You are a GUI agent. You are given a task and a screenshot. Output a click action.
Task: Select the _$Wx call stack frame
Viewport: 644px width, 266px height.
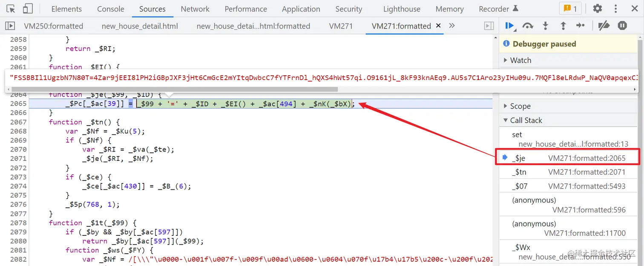[x=569, y=252]
